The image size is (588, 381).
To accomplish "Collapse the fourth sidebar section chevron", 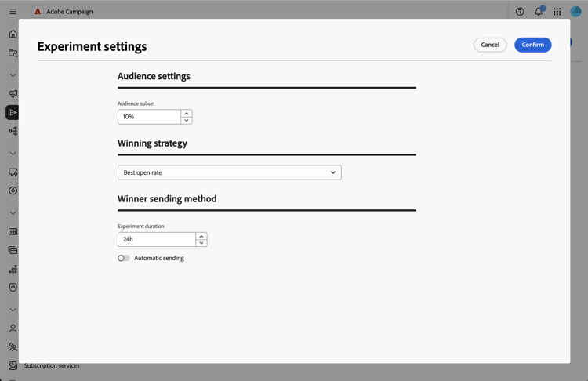I will coord(13,310).
